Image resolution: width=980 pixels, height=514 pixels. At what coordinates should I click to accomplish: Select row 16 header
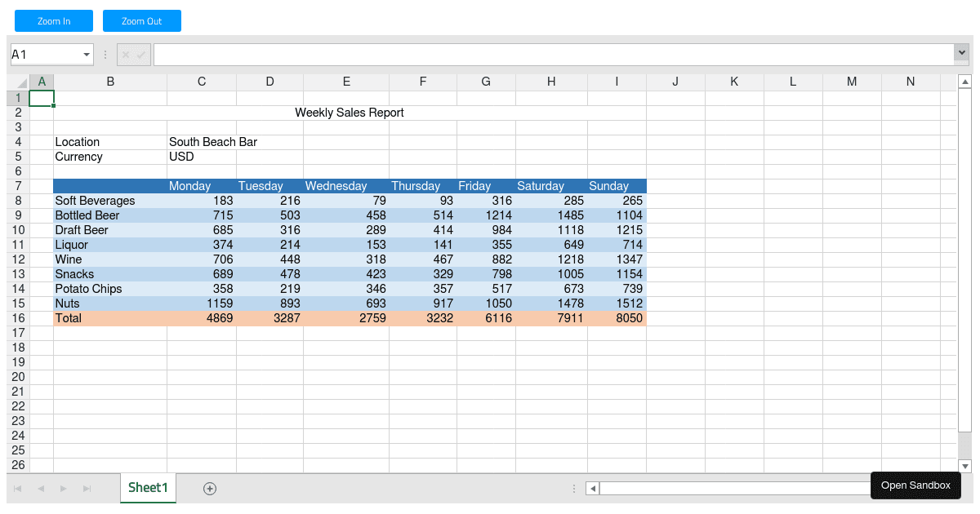(x=18, y=318)
